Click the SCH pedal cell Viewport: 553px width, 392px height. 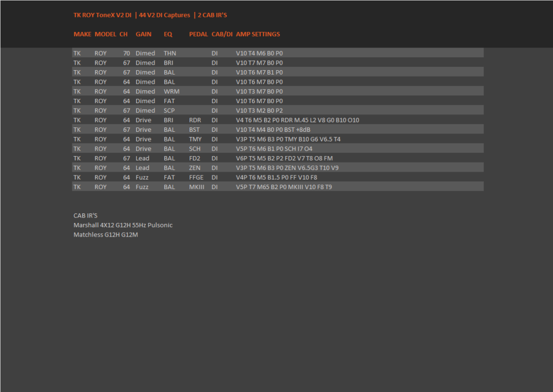[x=194, y=148]
